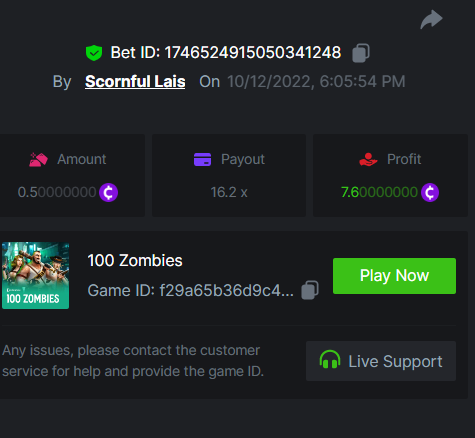Click the coin icon beside profit value
The height and width of the screenshot is (438, 475).
430,192
